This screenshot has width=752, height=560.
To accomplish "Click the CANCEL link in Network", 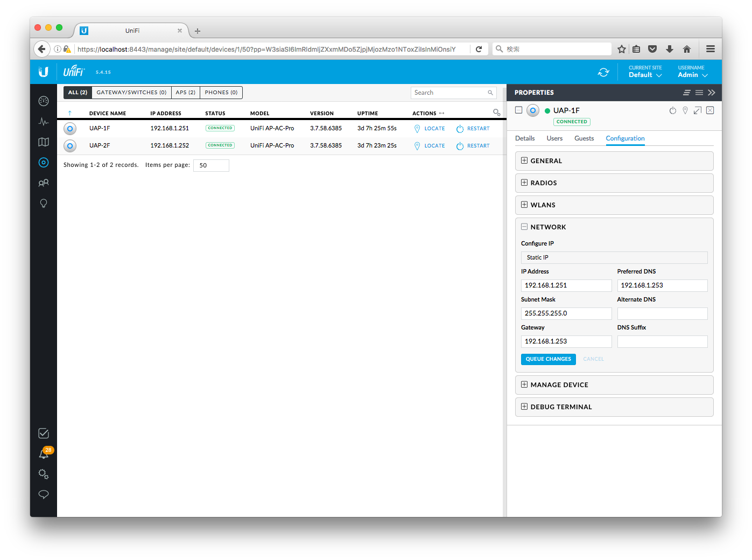I will coord(593,359).
